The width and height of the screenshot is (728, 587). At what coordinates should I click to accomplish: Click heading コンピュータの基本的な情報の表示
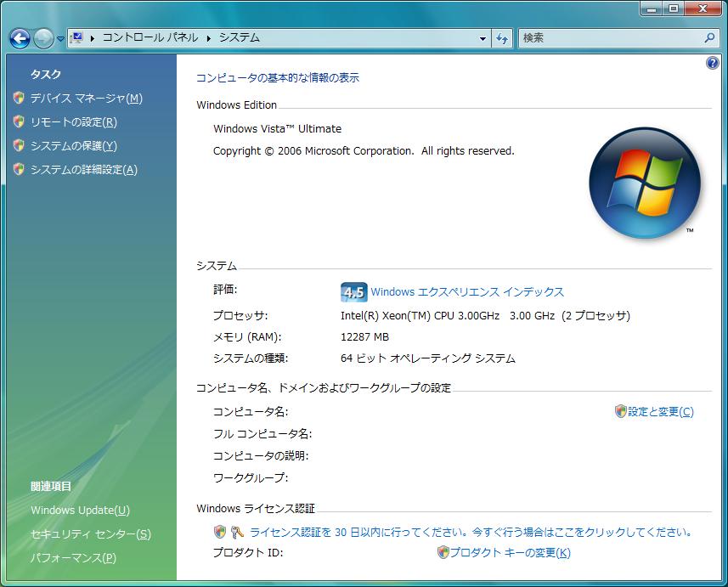(278, 77)
